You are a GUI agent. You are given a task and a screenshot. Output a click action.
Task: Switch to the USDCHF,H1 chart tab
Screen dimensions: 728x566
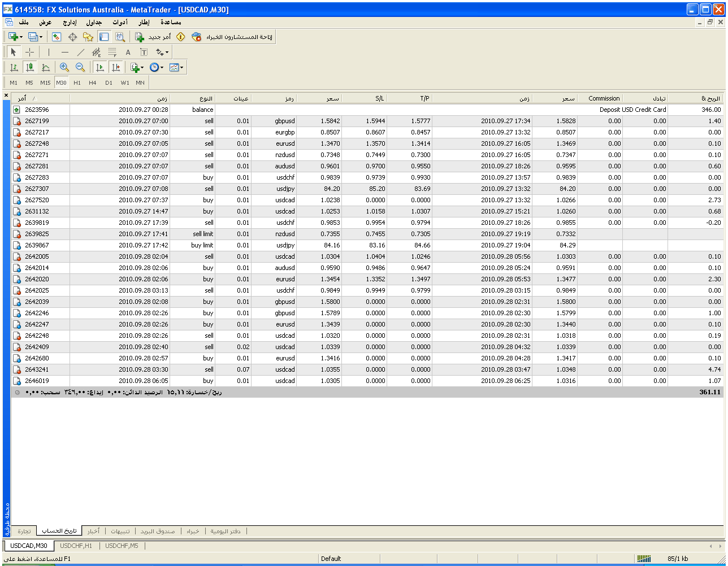pyautogui.click(x=76, y=546)
